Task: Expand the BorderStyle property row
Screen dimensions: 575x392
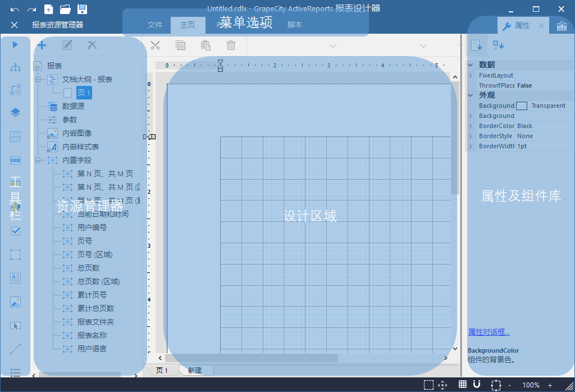Action: pos(471,136)
